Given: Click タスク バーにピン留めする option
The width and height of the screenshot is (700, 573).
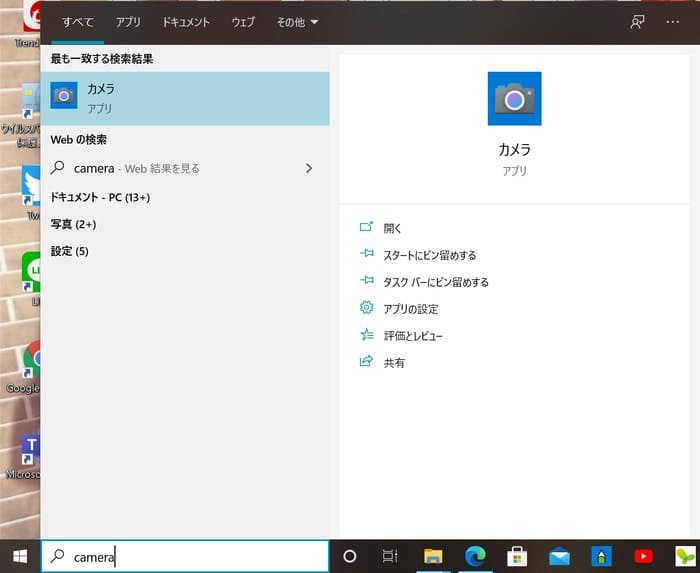Looking at the screenshot, I should click(436, 282).
